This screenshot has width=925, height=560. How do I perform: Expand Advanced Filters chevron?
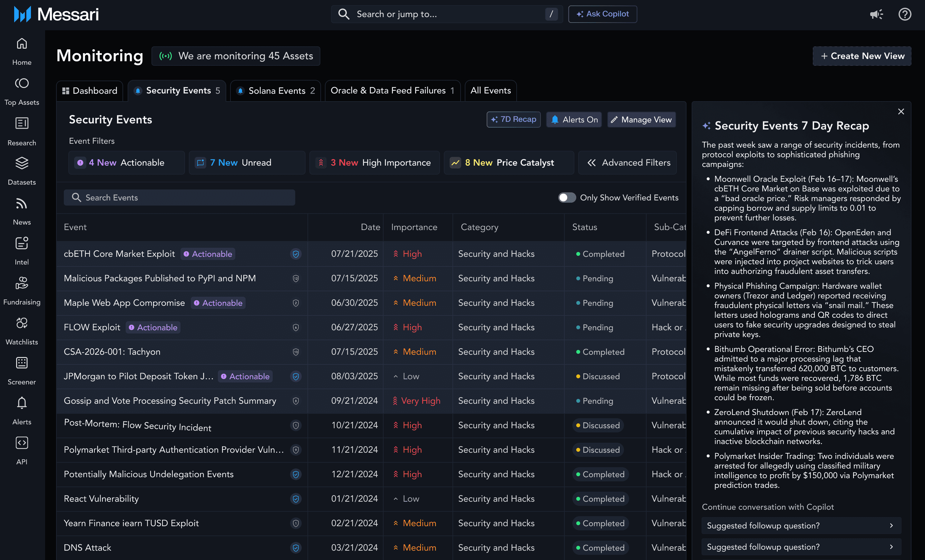(x=592, y=162)
